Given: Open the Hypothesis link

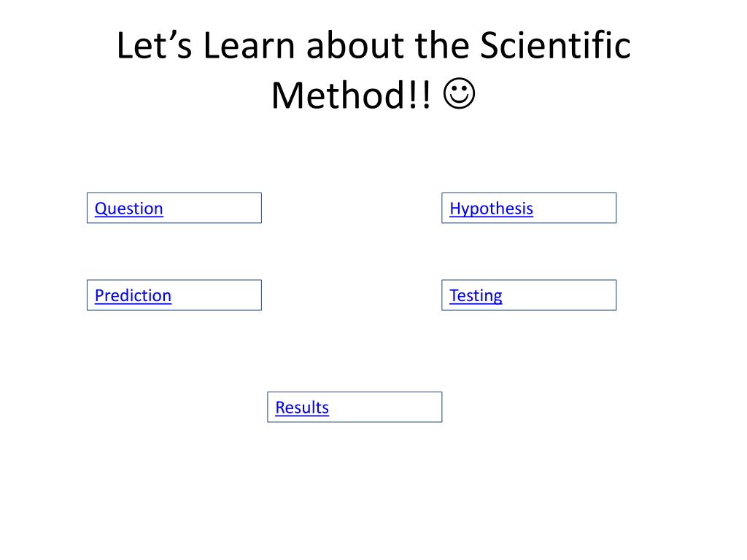Looking at the screenshot, I should click(x=491, y=209).
